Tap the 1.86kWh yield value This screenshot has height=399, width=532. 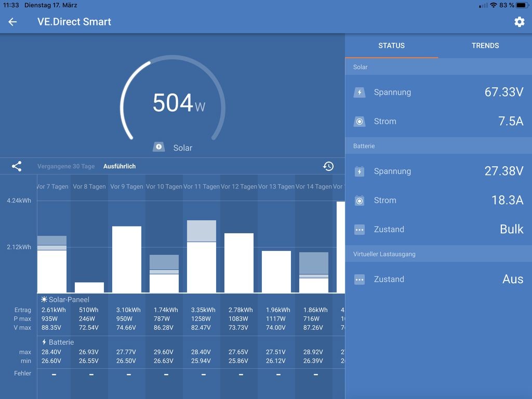[x=315, y=310]
